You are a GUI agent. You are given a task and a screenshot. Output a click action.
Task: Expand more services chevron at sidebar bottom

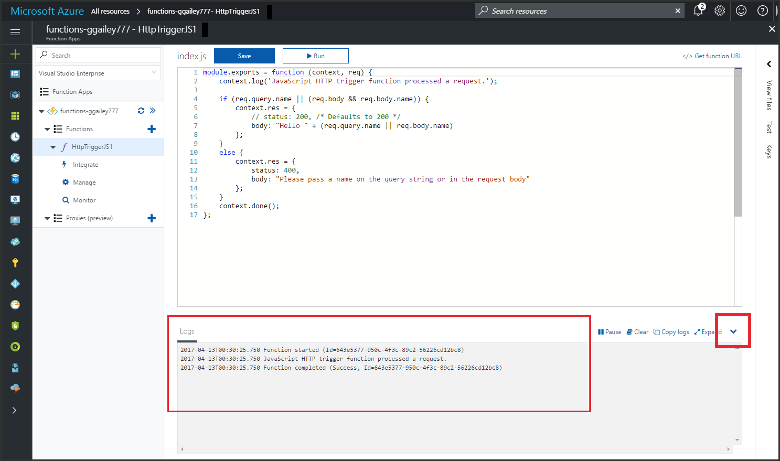click(x=14, y=410)
